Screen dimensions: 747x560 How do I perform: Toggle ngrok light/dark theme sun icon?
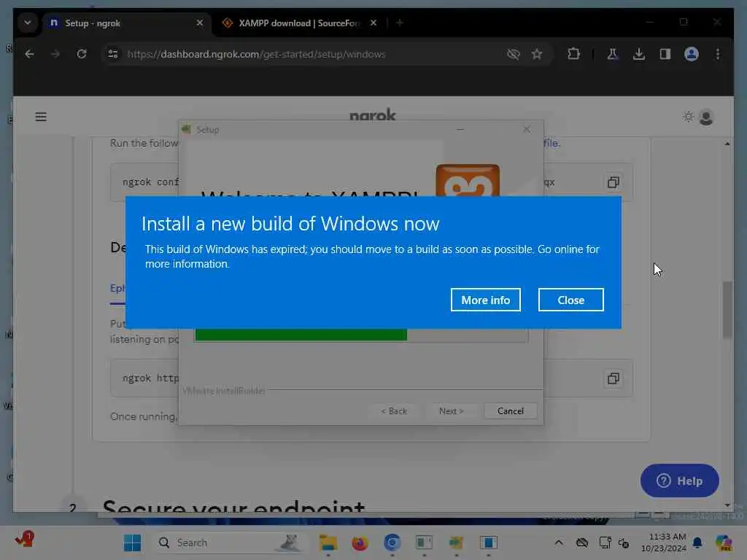(688, 117)
